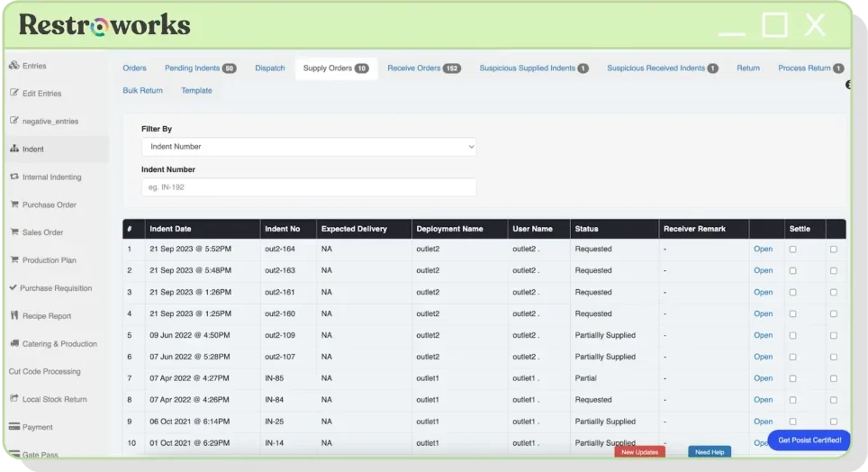Click the Get Posist Certified button
This screenshot has height=472, width=868.
coord(809,440)
